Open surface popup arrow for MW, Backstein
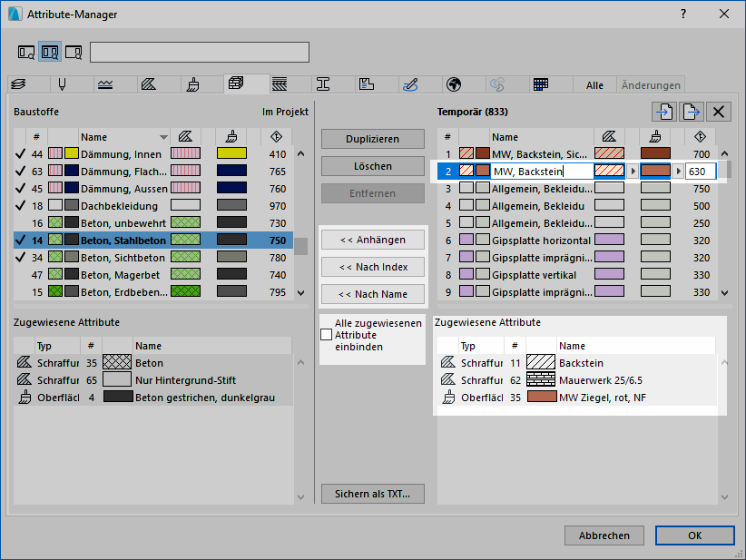The width and height of the screenshot is (746, 560). pyautogui.click(x=678, y=172)
